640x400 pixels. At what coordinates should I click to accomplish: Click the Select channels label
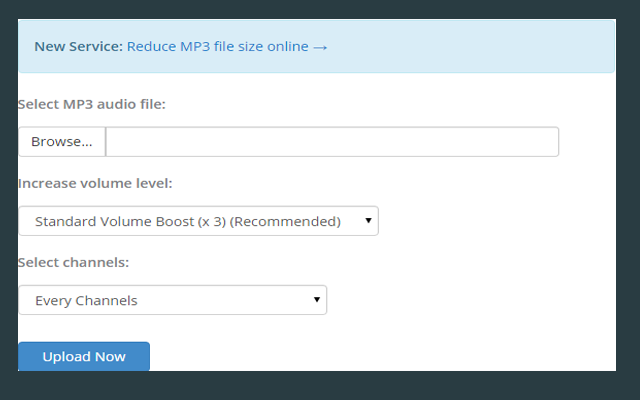pyautogui.click(x=74, y=262)
